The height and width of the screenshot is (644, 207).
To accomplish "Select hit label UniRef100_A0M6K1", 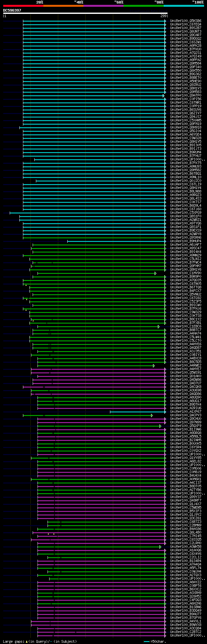I will (186, 479).
